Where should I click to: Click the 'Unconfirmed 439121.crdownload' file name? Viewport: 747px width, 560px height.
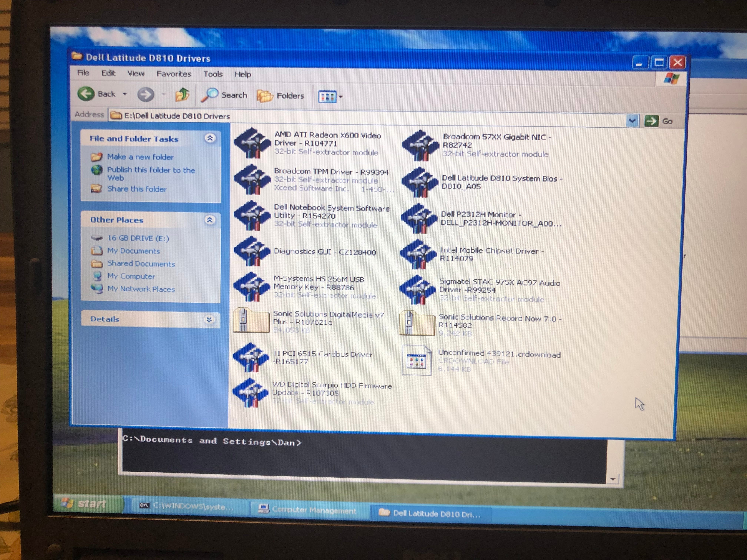pyautogui.click(x=499, y=354)
